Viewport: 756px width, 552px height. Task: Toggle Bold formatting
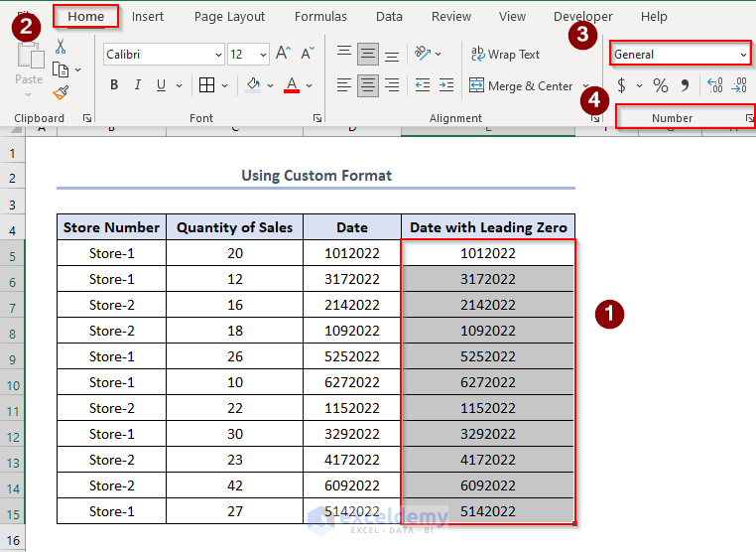pyautogui.click(x=115, y=85)
